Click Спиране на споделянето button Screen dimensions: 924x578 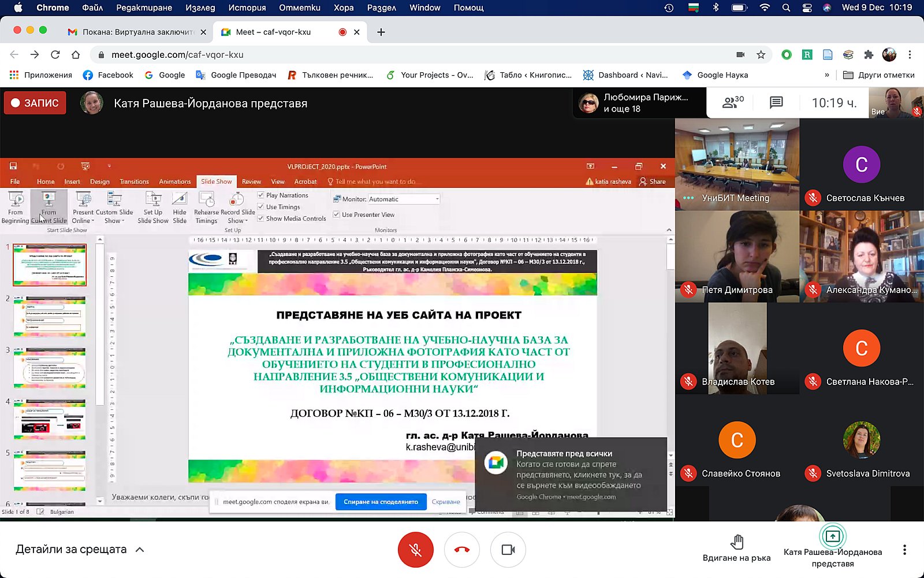click(x=381, y=502)
